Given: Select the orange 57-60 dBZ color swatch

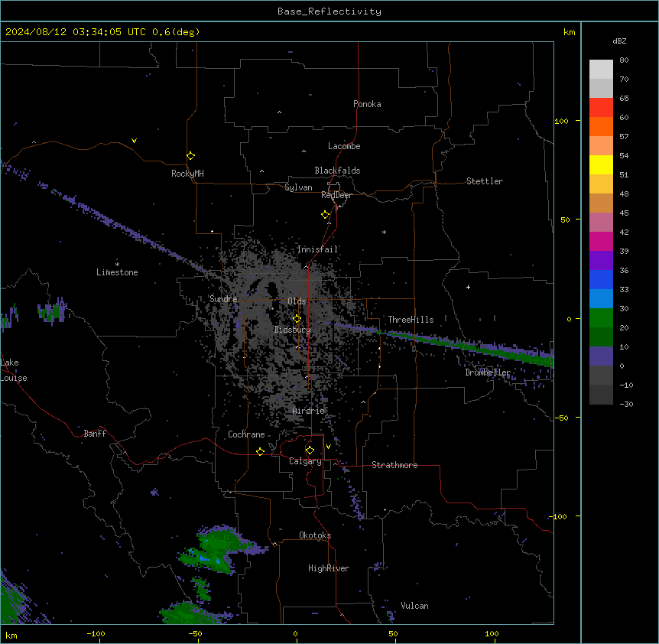Looking at the screenshot, I should pos(601,126).
